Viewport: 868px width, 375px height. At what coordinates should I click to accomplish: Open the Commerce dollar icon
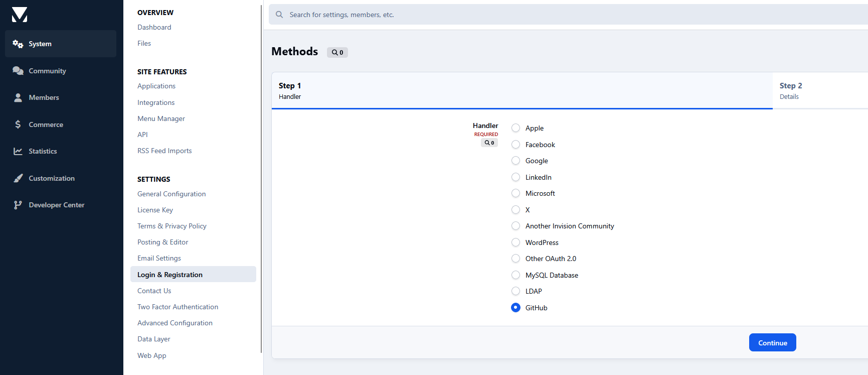[18, 124]
